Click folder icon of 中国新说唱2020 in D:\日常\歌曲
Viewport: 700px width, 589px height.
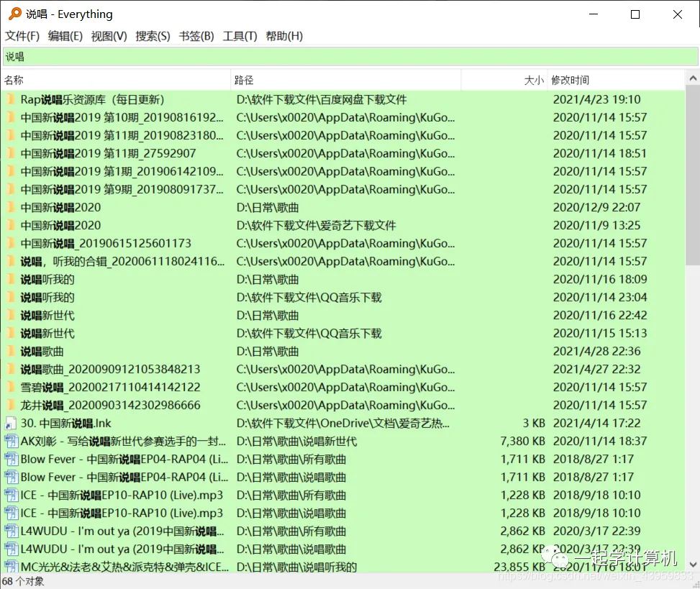tap(11, 208)
